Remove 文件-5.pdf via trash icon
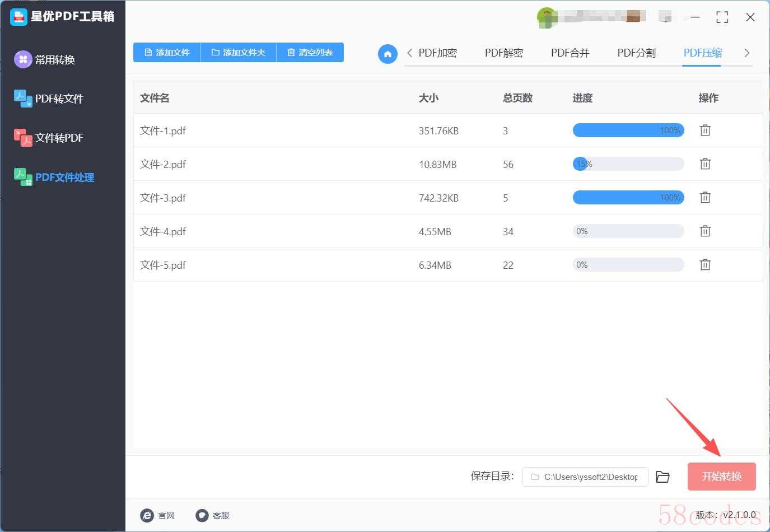Image resolution: width=770 pixels, height=532 pixels. point(705,265)
